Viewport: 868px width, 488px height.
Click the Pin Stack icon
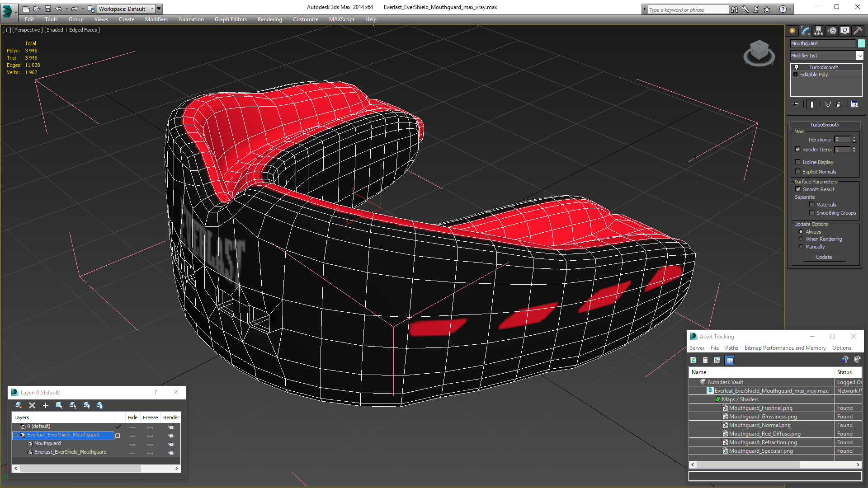(796, 104)
